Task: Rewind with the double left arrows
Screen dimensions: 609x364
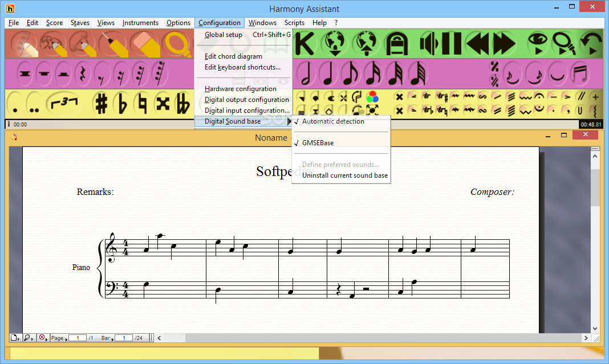Action: click(477, 44)
